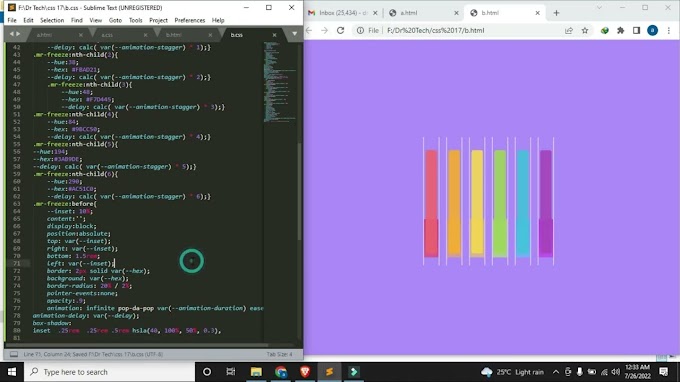Switch to the Gmail Inbox browser tab
Screen dimensions: 680x382
pyautogui.click(x=343, y=13)
